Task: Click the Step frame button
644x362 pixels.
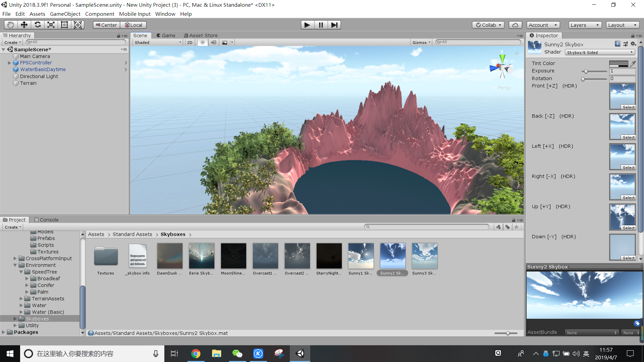Action: click(x=334, y=25)
